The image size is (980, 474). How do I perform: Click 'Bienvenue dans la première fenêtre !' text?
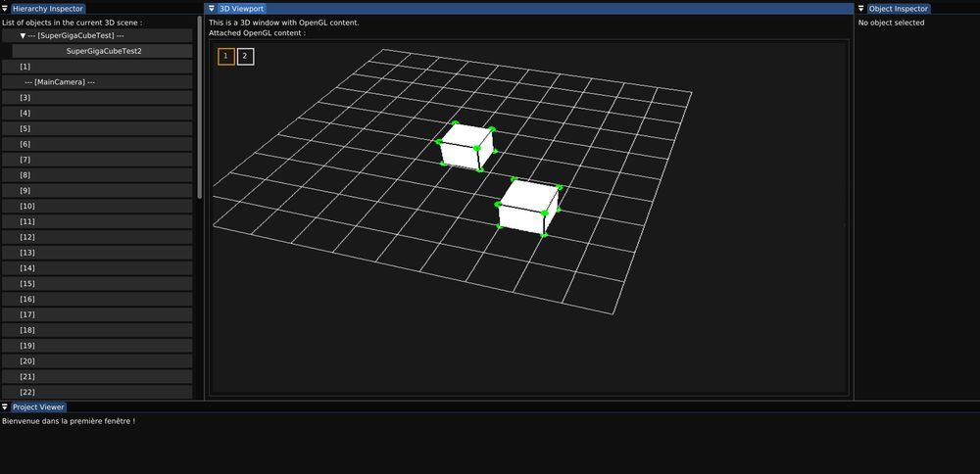pos(69,421)
